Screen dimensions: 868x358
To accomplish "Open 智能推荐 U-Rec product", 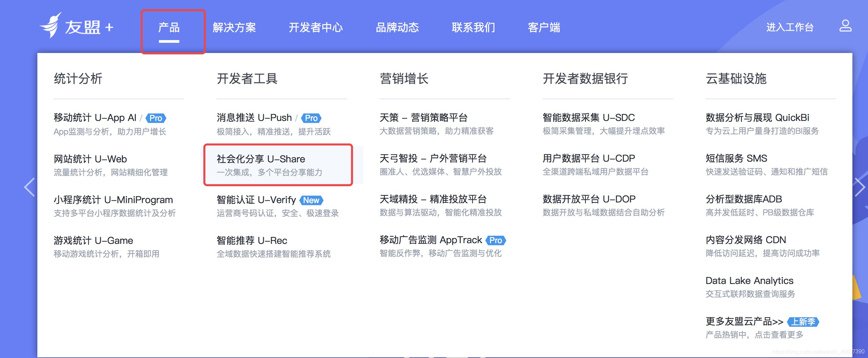I will [x=252, y=240].
